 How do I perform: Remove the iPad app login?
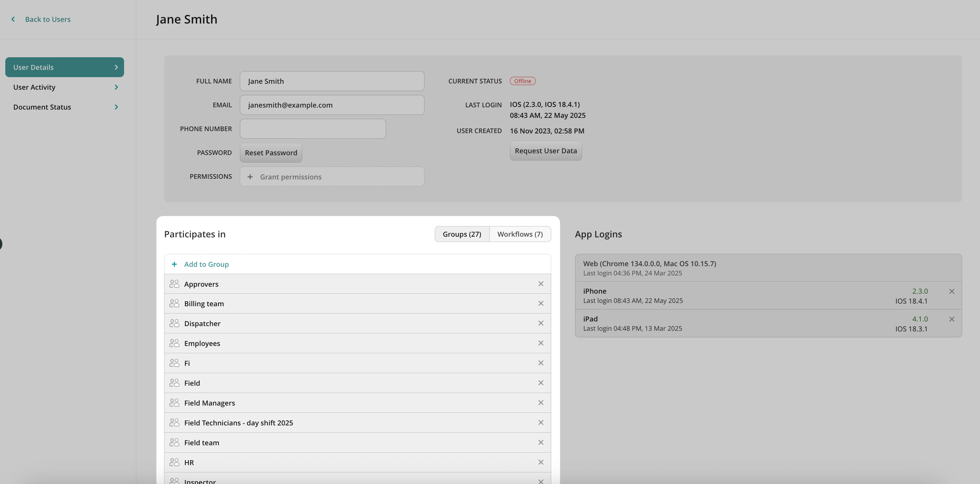pos(952,319)
